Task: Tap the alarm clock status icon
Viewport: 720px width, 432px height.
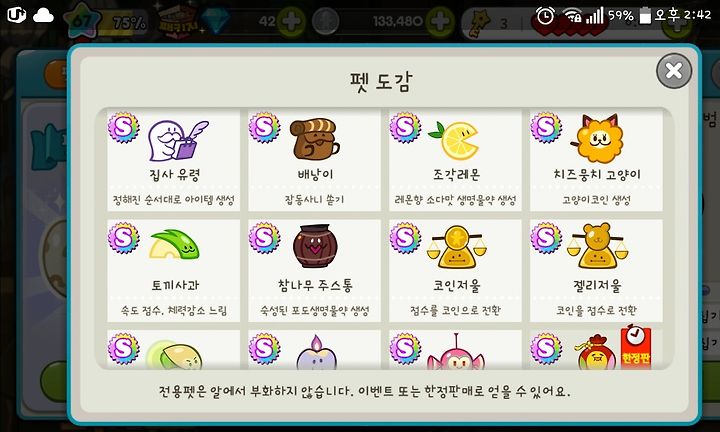Action: tap(545, 17)
